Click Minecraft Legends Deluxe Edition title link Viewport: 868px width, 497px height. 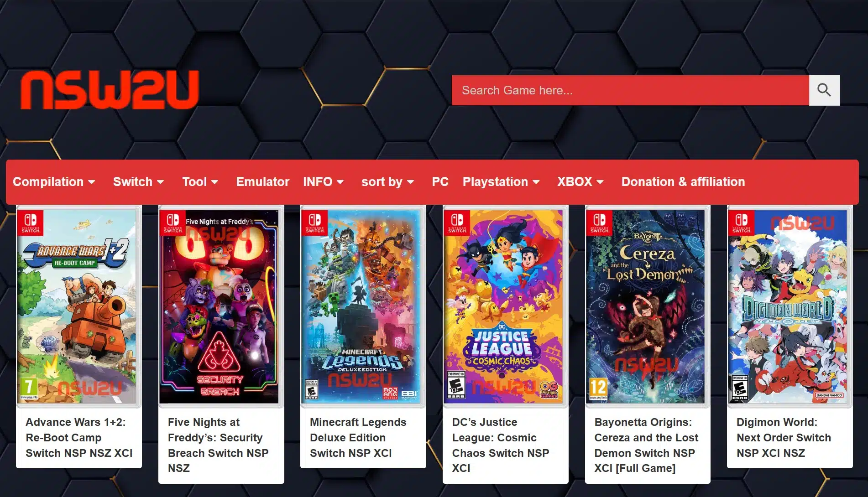[x=357, y=437]
